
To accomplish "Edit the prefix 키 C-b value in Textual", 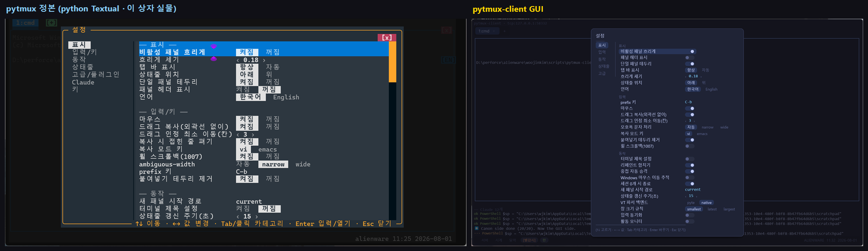I will point(241,172).
